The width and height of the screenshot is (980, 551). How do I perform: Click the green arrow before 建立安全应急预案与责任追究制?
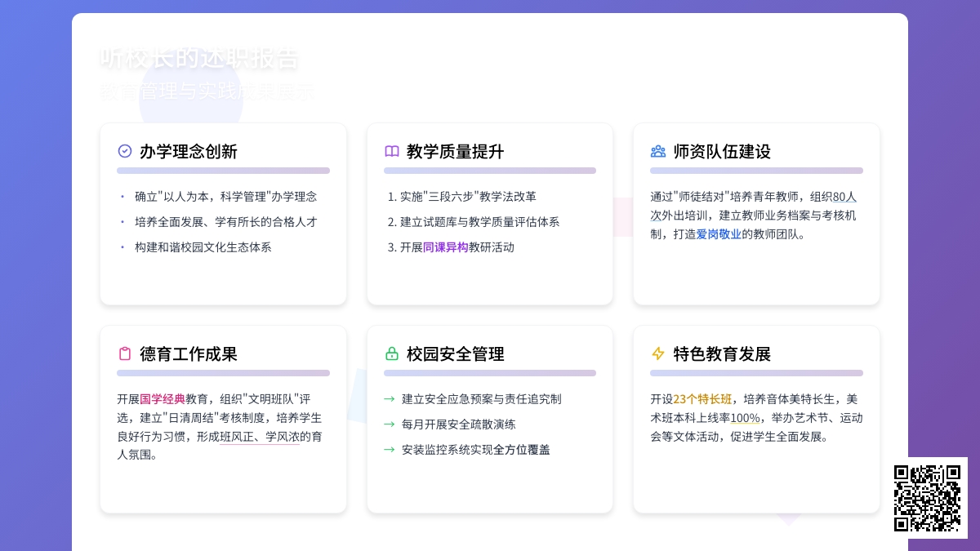(390, 399)
